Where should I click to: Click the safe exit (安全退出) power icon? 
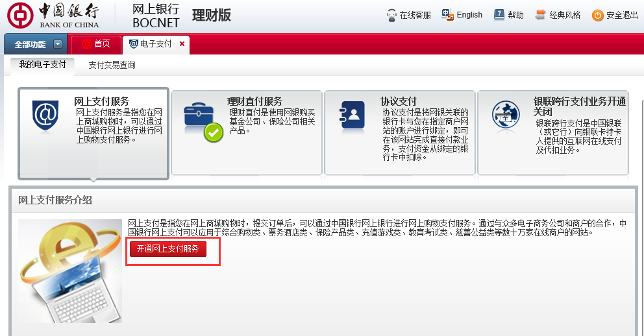point(598,15)
